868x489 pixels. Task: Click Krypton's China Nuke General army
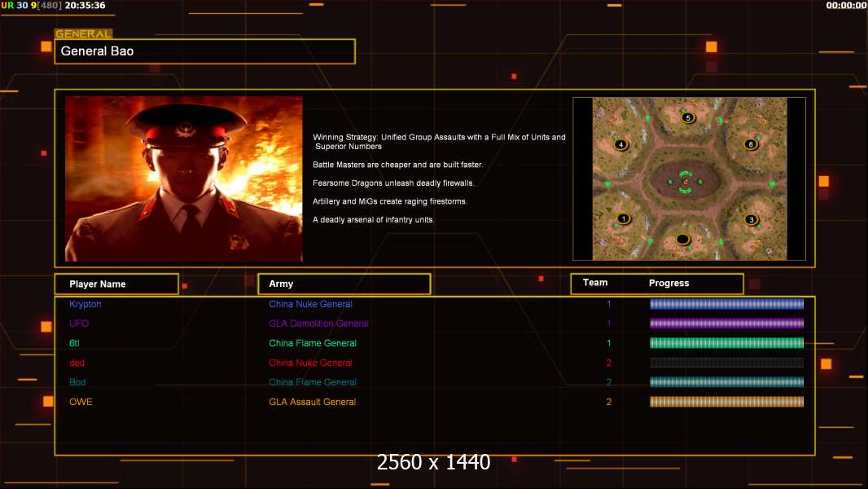(x=310, y=304)
